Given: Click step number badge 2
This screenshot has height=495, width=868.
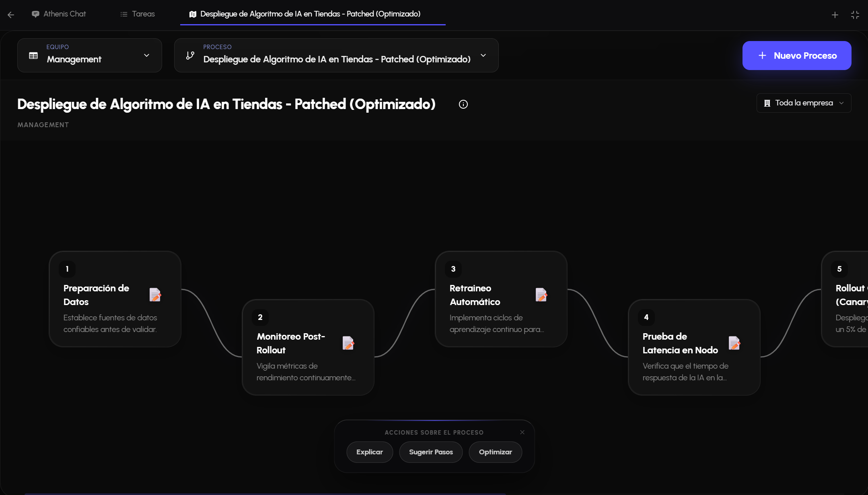Looking at the screenshot, I should 260,317.
